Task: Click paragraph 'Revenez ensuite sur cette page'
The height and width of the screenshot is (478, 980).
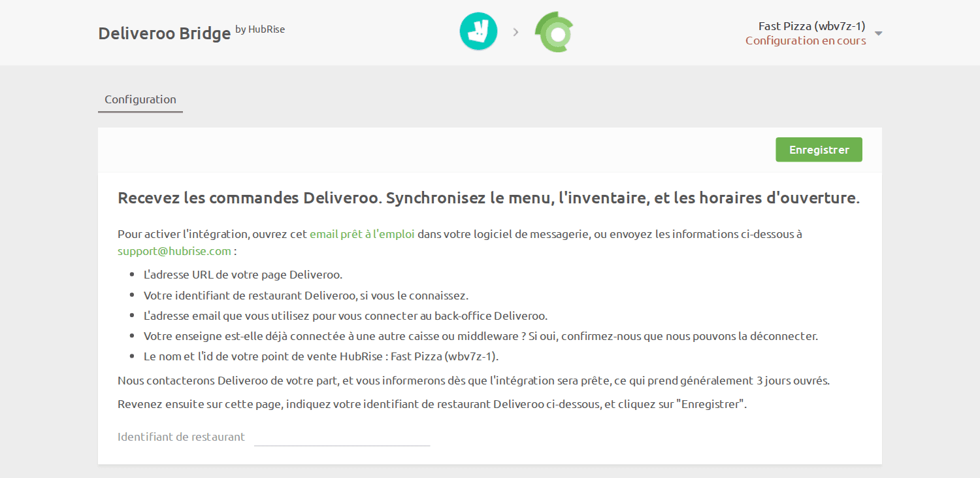Action: (432, 404)
